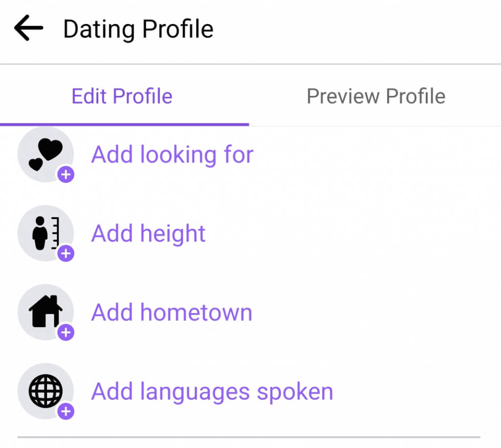Select the Add height link

click(x=148, y=234)
